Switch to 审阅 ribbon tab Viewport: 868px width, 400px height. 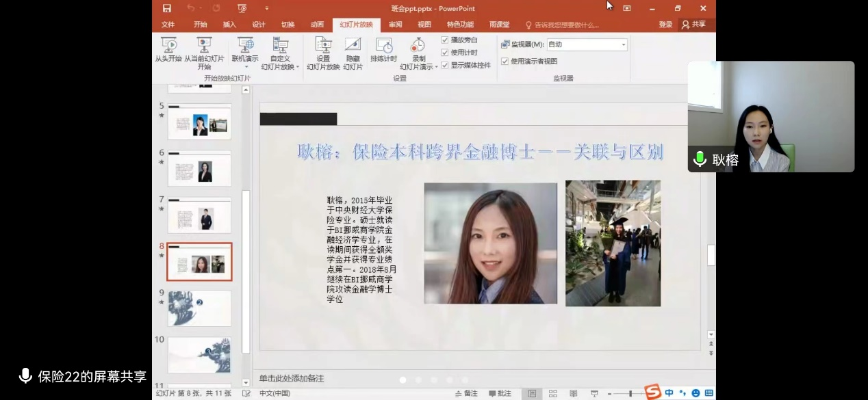396,25
